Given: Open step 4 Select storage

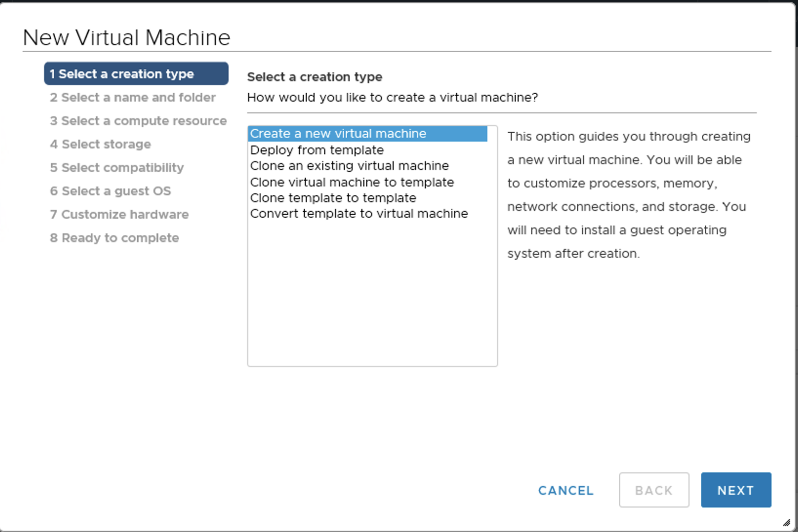Looking at the screenshot, I should (101, 144).
